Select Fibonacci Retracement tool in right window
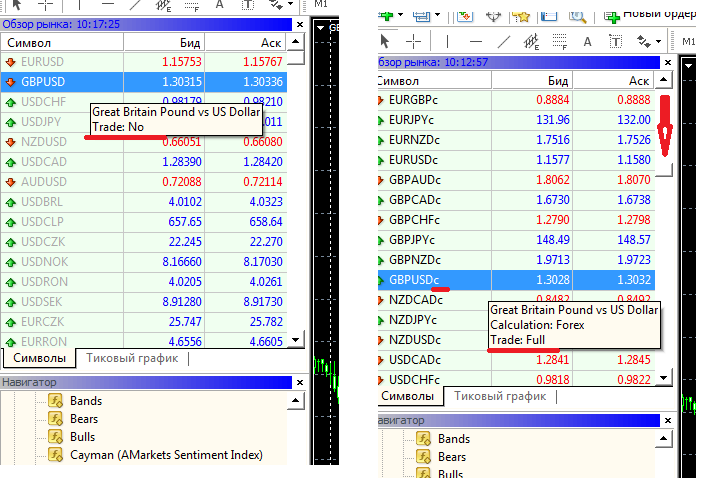The image size is (711, 478). 560,42
